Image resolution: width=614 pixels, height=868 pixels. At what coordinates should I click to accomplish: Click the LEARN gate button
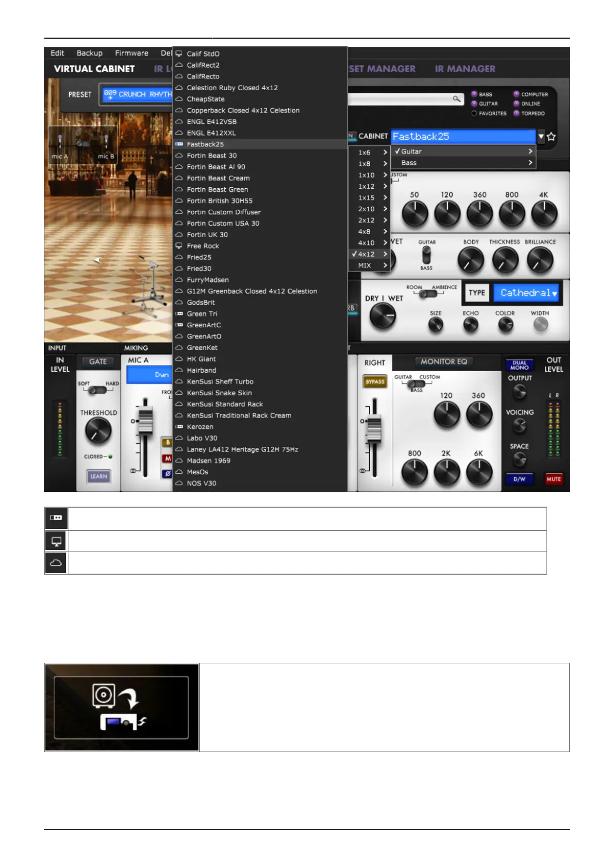[98, 476]
